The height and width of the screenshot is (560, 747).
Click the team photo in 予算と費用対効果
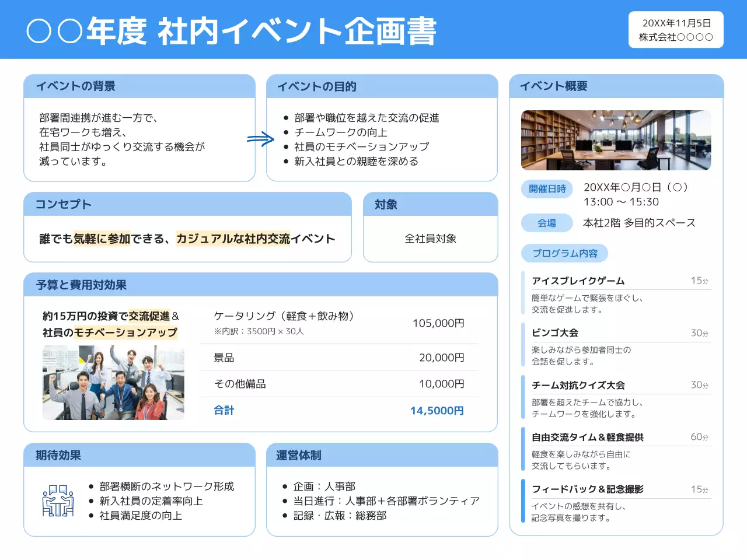click(113, 382)
